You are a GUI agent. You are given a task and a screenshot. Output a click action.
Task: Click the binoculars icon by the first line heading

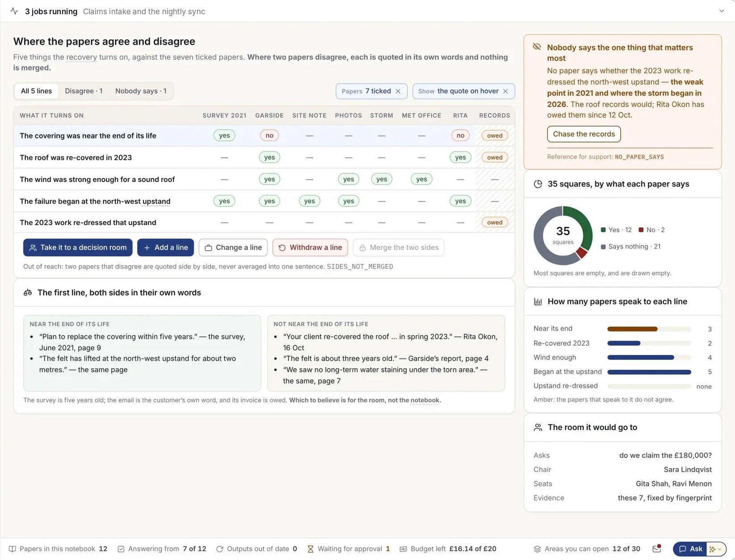pos(28,293)
